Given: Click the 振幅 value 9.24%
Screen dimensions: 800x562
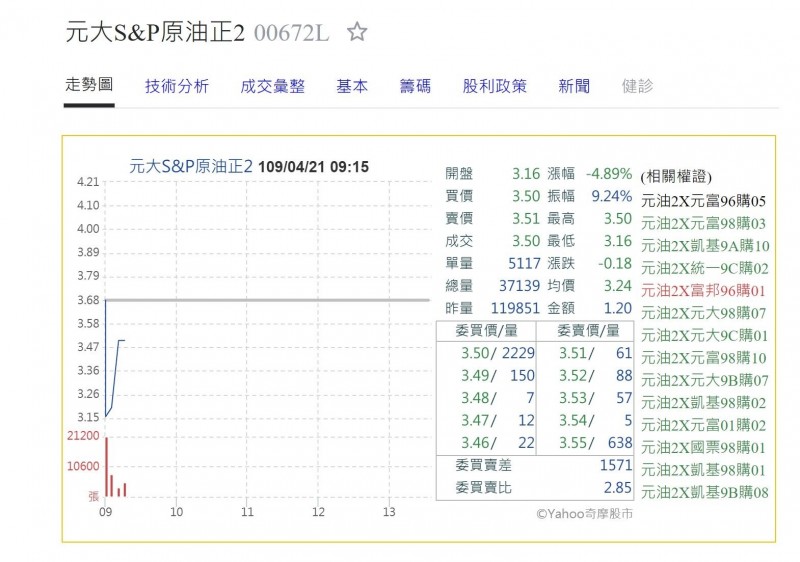Looking at the screenshot, I should point(611,196).
